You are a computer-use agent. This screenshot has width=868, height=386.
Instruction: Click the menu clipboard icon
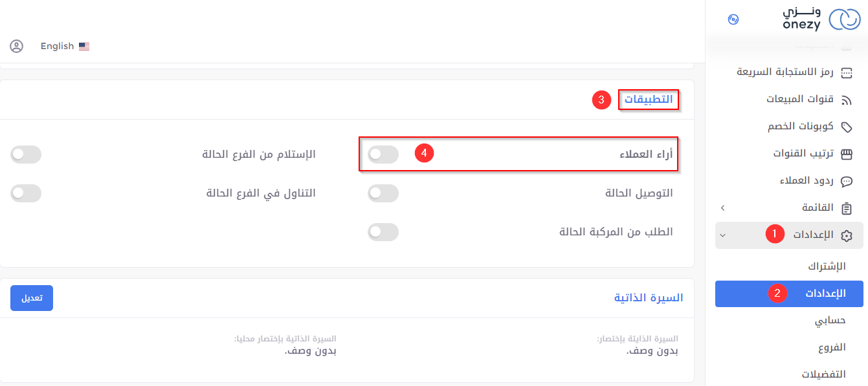846,209
